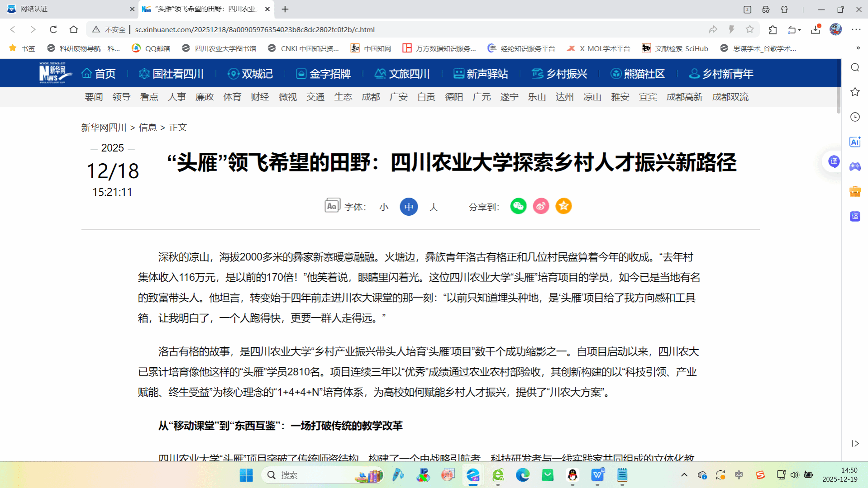The width and height of the screenshot is (868, 488).
Task: Click the browser refresh button
Action: 53,29
